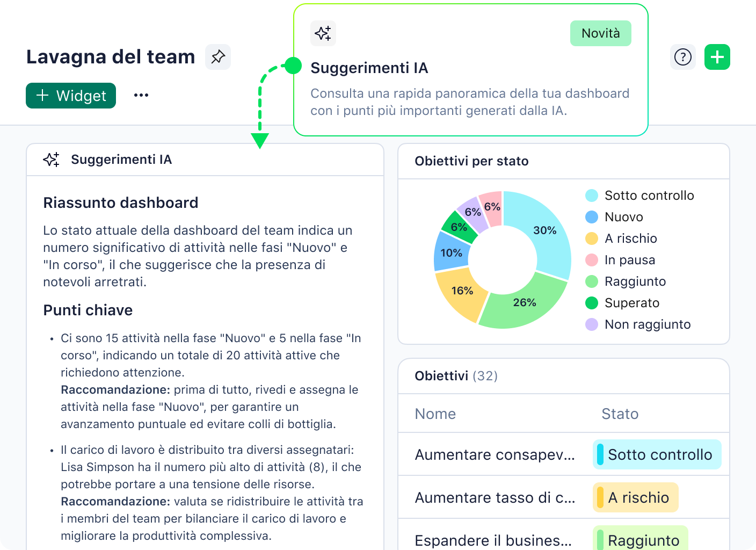Open the three-dot more options menu
756x550 pixels.
point(141,95)
